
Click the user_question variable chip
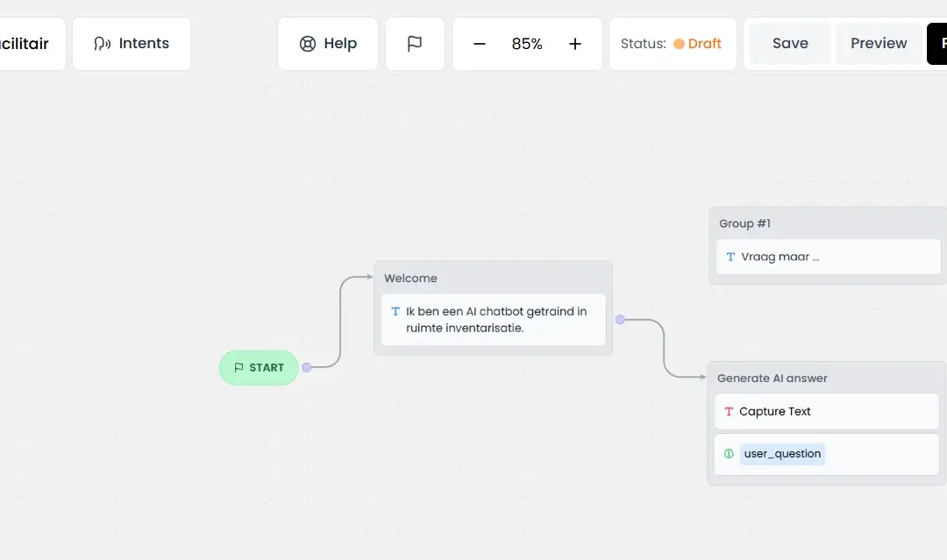coord(782,454)
